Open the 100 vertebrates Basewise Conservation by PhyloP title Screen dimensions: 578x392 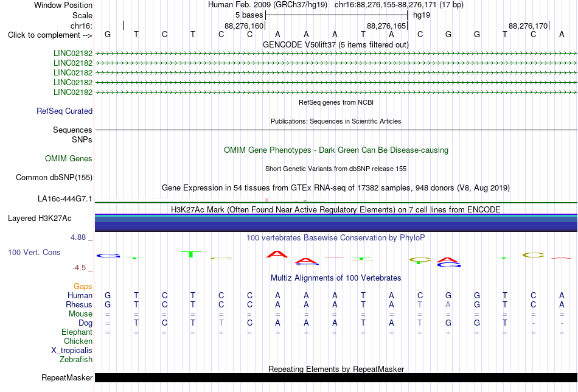[x=336, y=238]
